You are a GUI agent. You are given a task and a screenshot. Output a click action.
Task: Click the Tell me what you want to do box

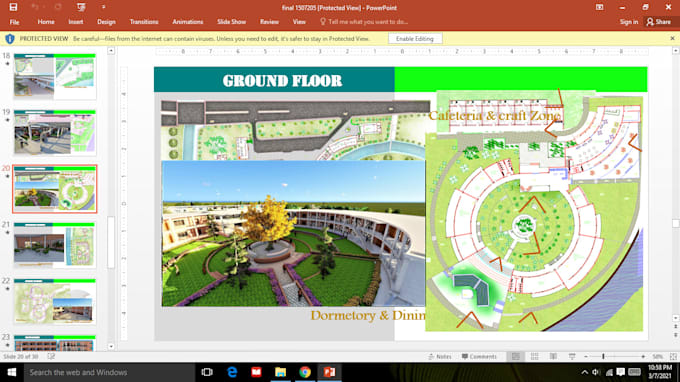click(x=364, y=22)
